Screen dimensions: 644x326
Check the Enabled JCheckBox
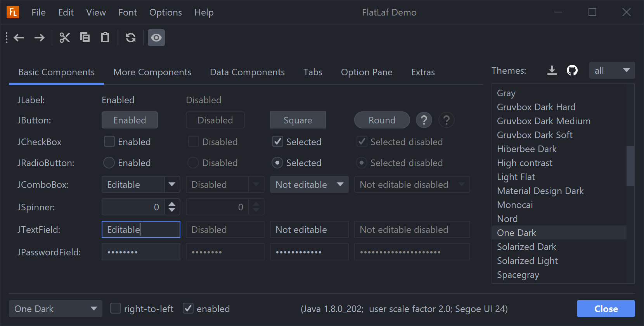pos(109,142)
